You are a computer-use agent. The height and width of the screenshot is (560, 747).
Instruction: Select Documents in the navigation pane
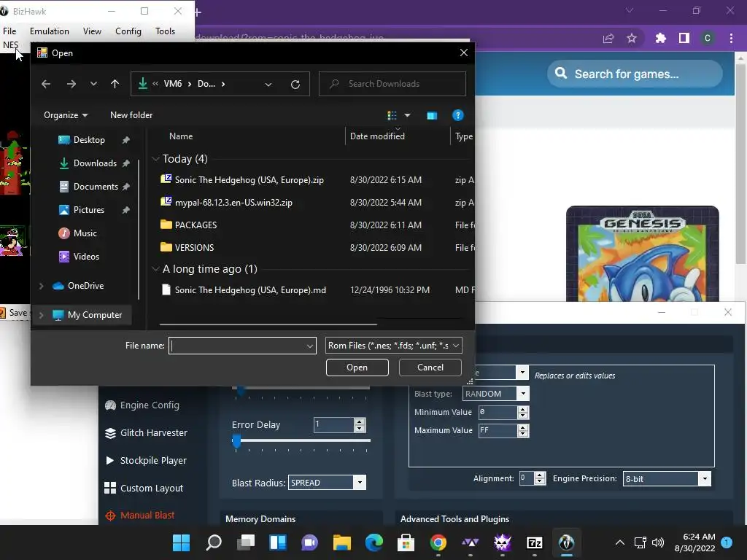pyautogui.click(x=96, y=187)
